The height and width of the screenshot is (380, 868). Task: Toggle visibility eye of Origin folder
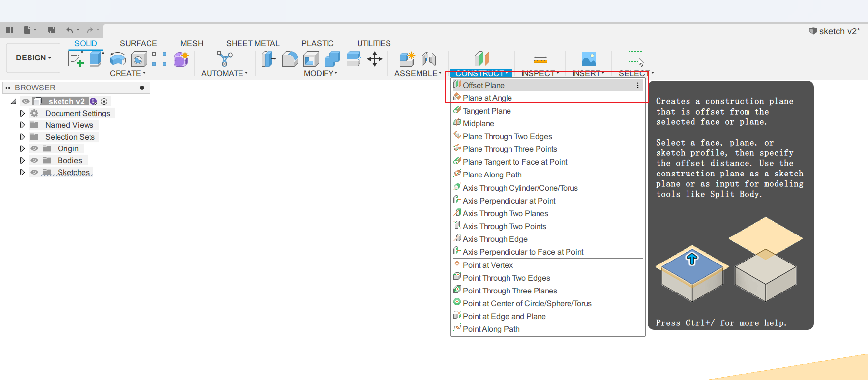click(34, 148)
